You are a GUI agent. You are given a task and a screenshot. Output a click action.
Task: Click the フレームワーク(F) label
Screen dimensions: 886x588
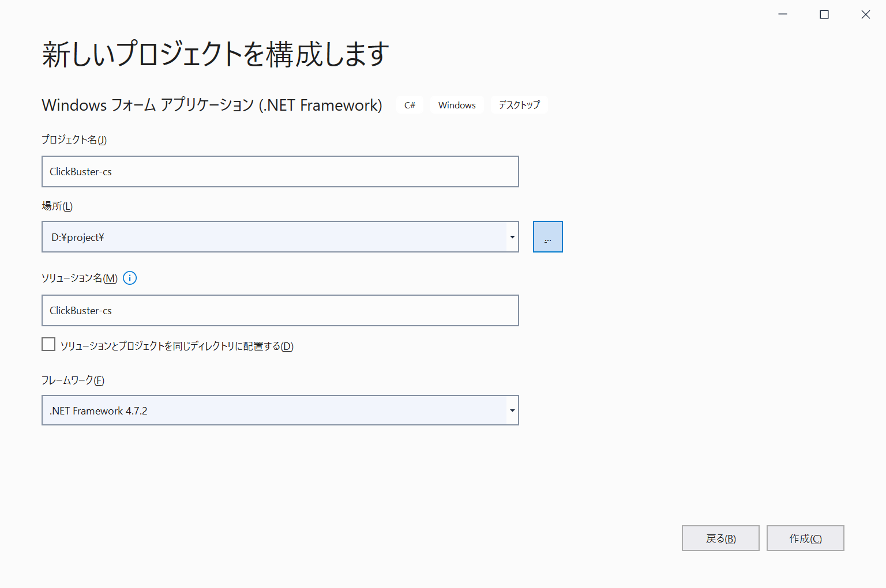(73, 380)
